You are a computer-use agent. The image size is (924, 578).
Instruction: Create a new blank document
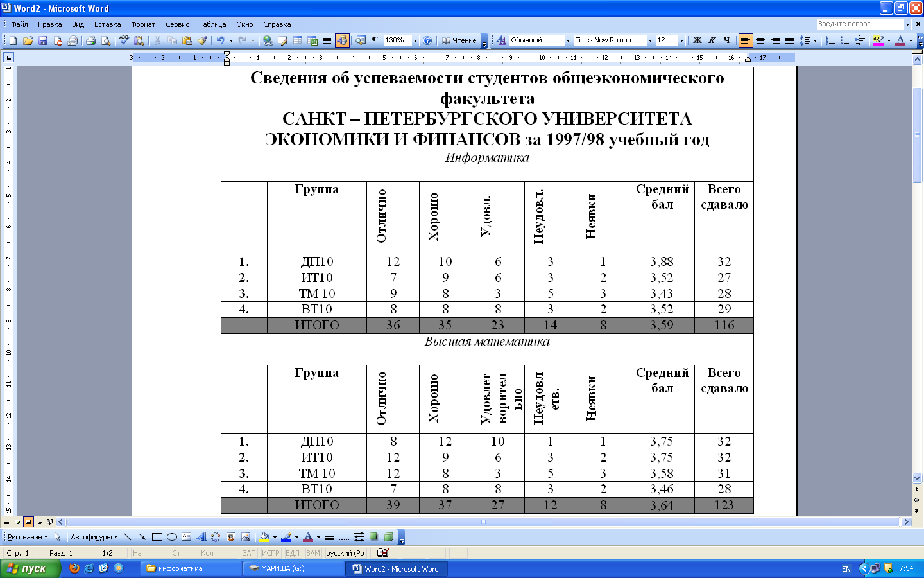[13, 40]
